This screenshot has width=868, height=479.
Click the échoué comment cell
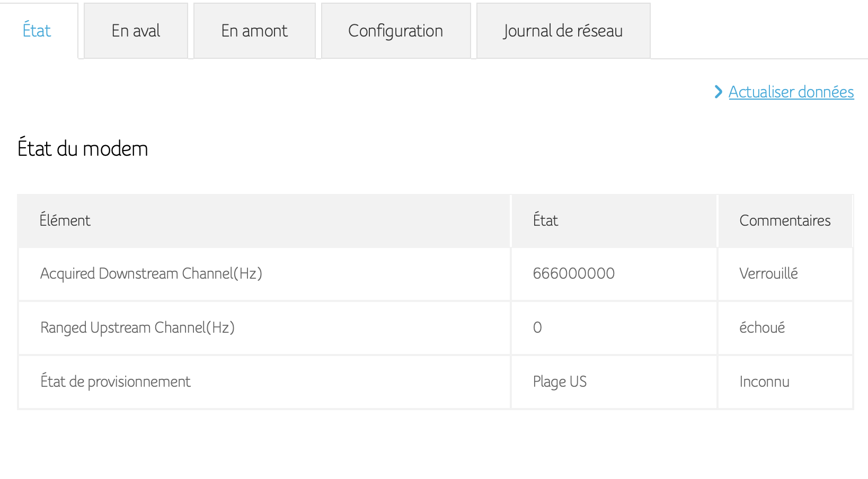point(762,327)
